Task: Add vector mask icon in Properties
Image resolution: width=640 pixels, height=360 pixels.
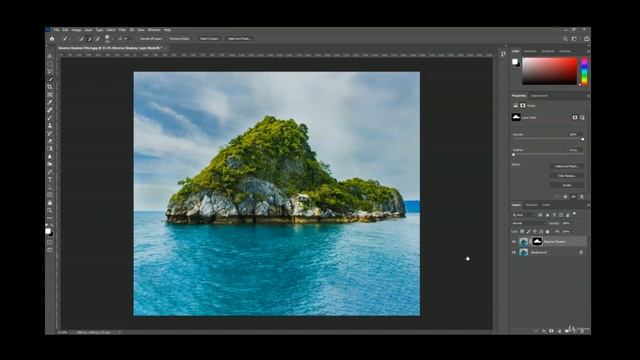Action: 582,118
